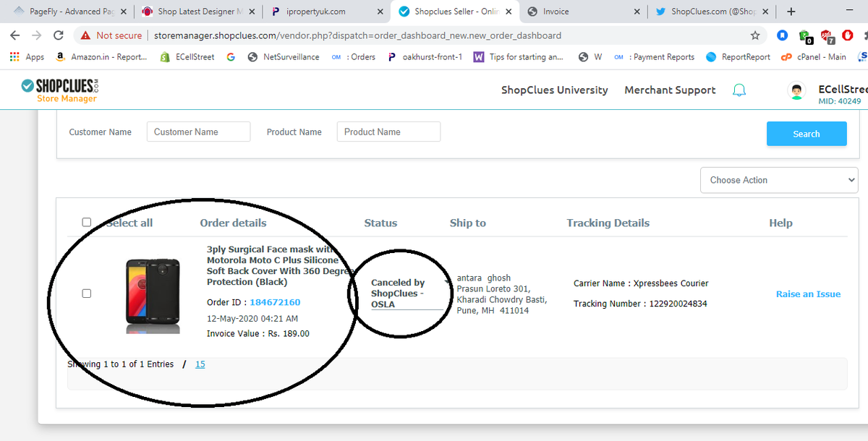The height and width of the screenshot is (441, 868).
Task: Close the Shopclues Seller tab
Action: tap(509, 12)
